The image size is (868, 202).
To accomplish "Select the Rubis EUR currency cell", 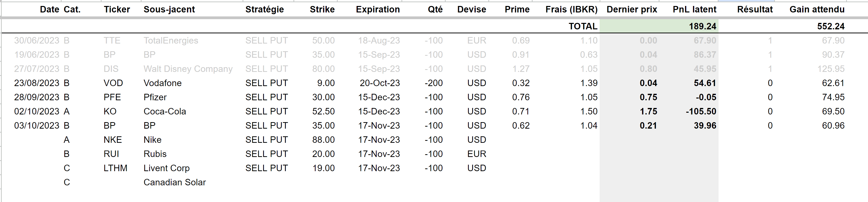I will (x=476, y=154).
